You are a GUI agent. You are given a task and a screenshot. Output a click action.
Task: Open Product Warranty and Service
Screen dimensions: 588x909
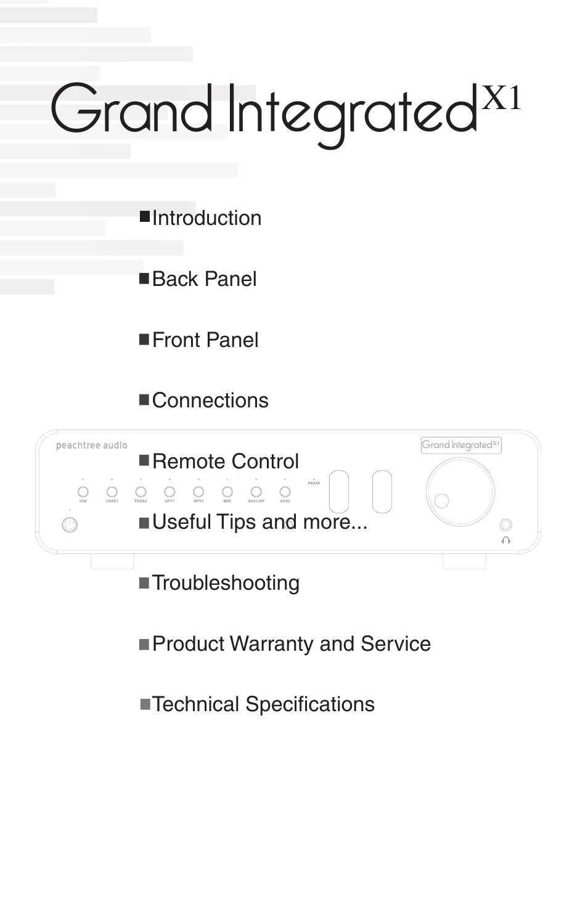click(x=292, y=644)
